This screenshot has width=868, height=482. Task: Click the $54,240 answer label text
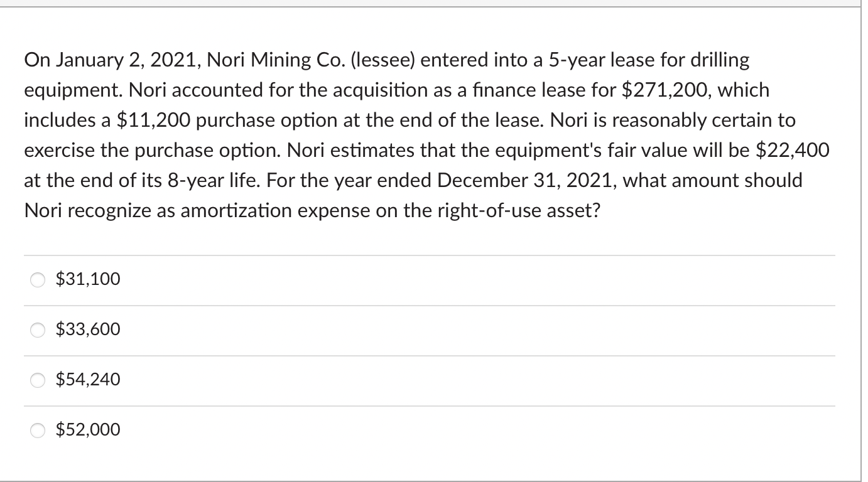click(87, 380)
